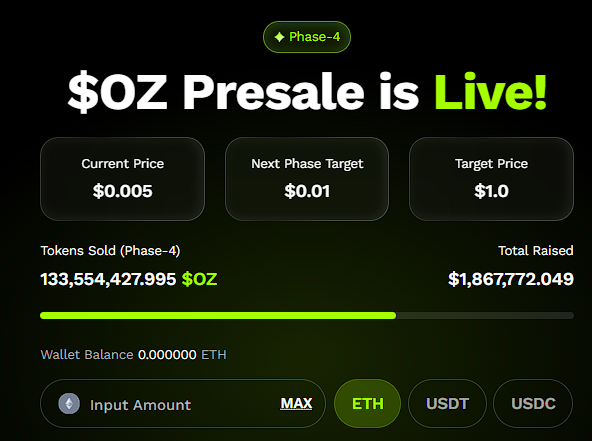Image resolution: width=592 pixels, height=441 pixels.
Task: Switch payment currency to USDT
Action: click(447, 404)
